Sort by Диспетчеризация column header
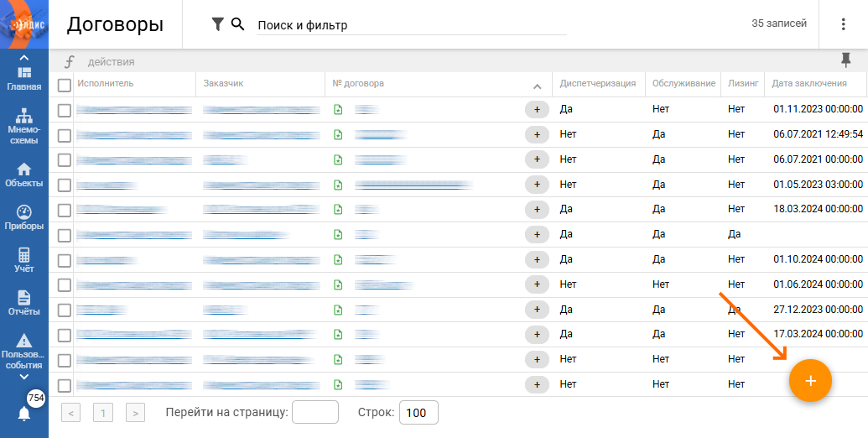Viewport: 868px width, 438px height. (597, 84)
